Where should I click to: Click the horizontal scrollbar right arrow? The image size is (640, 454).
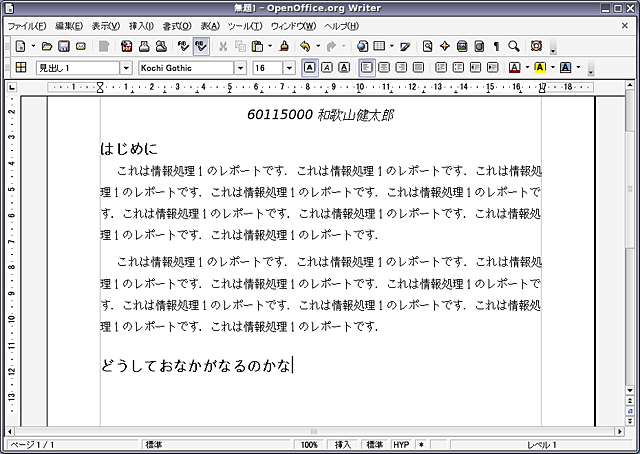pos(620,432)
